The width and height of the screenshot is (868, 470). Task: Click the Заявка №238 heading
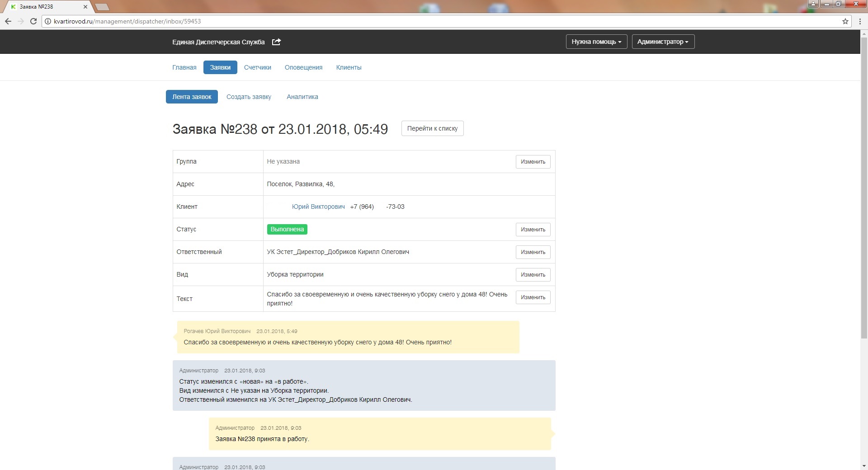280,129
